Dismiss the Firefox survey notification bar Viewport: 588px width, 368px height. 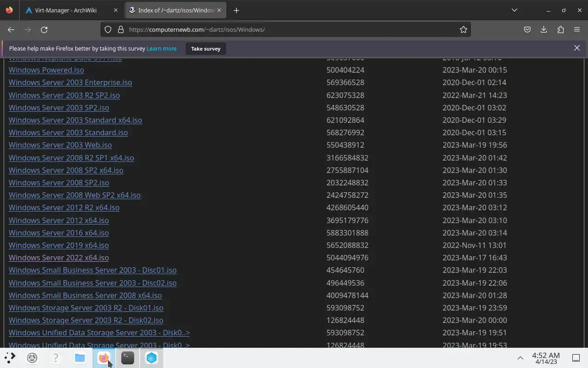[x=577, y=48]
